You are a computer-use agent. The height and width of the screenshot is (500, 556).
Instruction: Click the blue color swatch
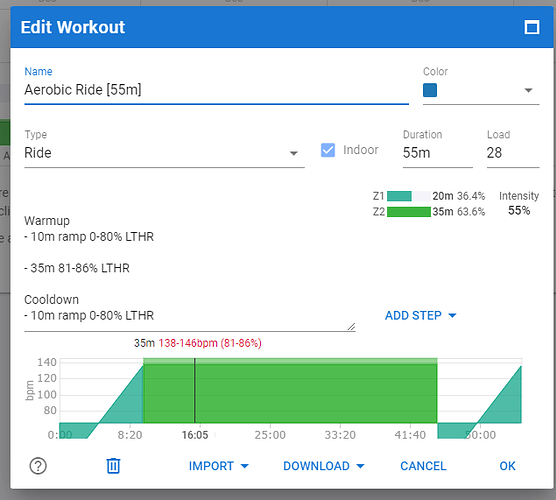coord(430,90)
